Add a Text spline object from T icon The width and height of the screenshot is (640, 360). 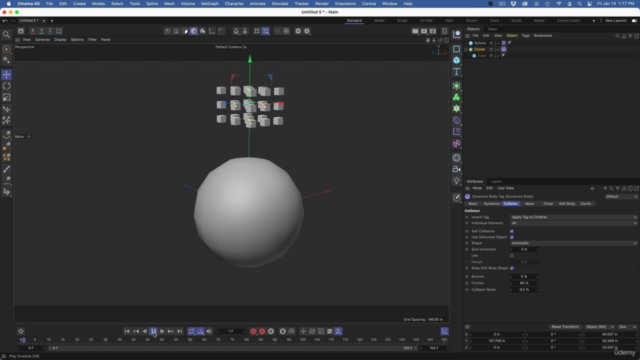(456, 72)
